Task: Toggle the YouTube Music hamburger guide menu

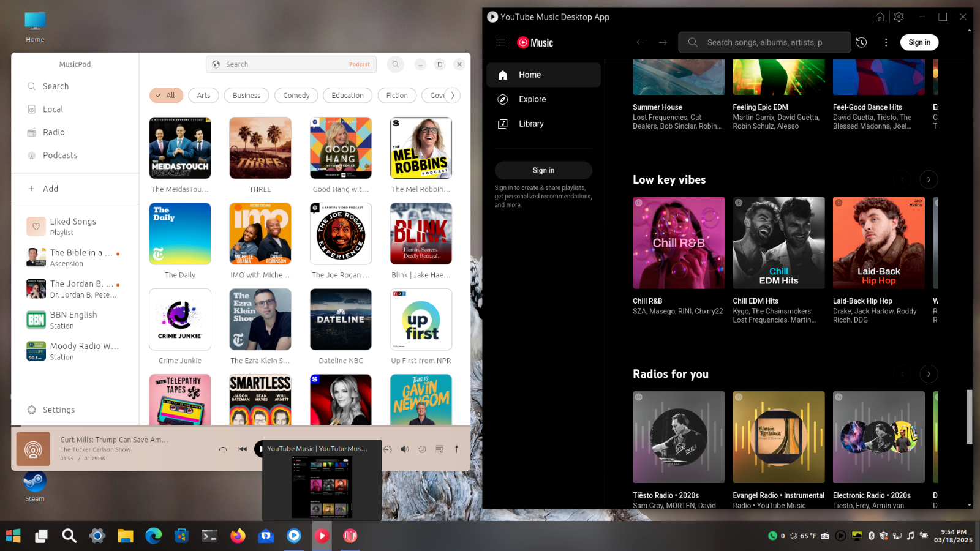Action: 500,42
